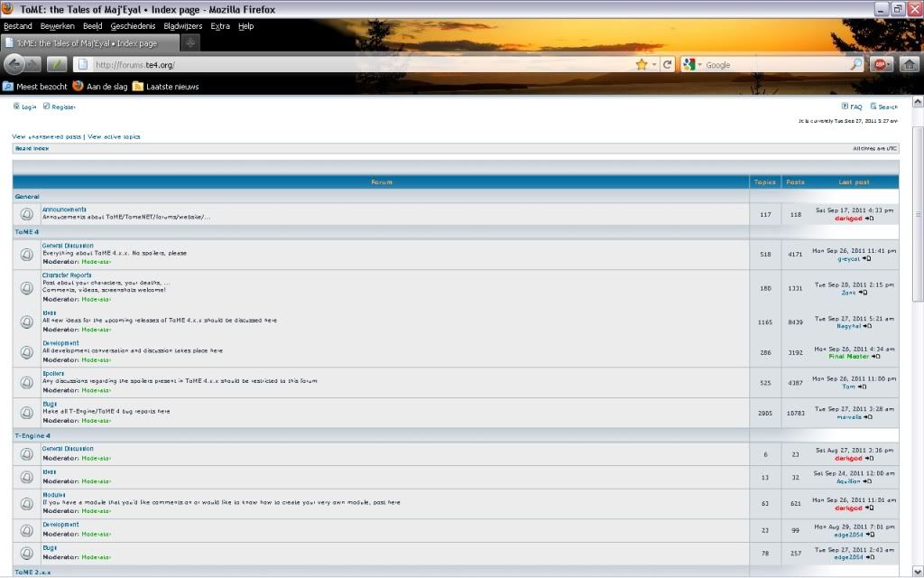Bookmark this page with the star icon
The height and width of the screenshot is (578, 924).
point(642,64)
